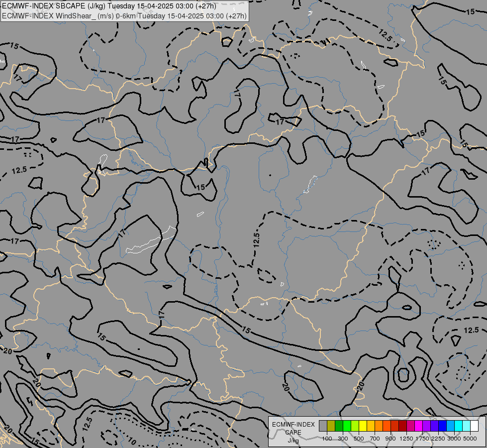Click the ECMWF-INDEX label in legend
The image size is (487, 448).
point(293,425)
